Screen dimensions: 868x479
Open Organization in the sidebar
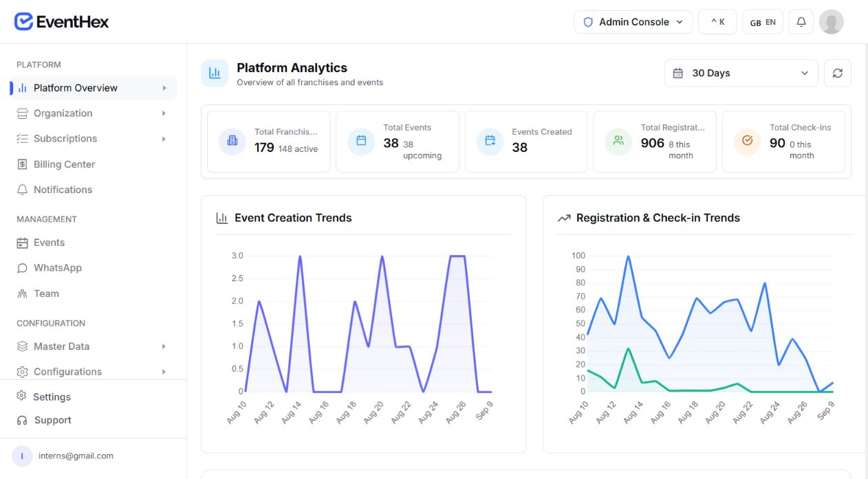coord(94,113)
